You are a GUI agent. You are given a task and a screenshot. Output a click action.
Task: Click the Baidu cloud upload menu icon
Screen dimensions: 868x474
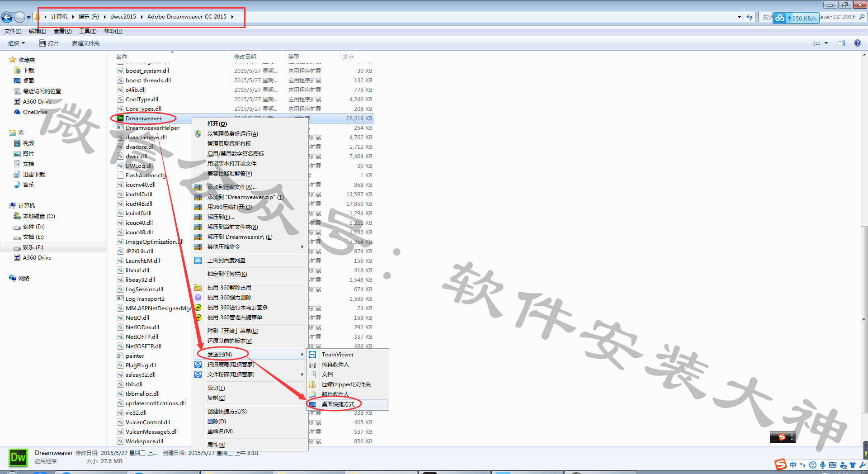tap(198, 260)
